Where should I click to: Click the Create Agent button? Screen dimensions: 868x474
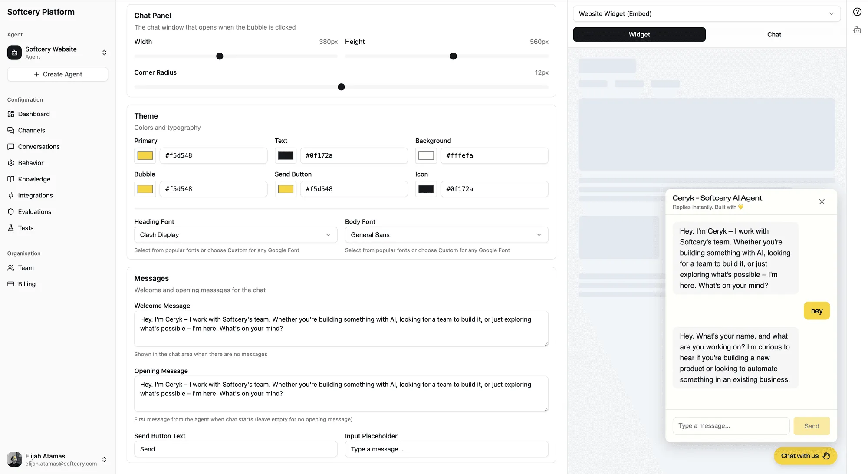[x=57, y=74]
